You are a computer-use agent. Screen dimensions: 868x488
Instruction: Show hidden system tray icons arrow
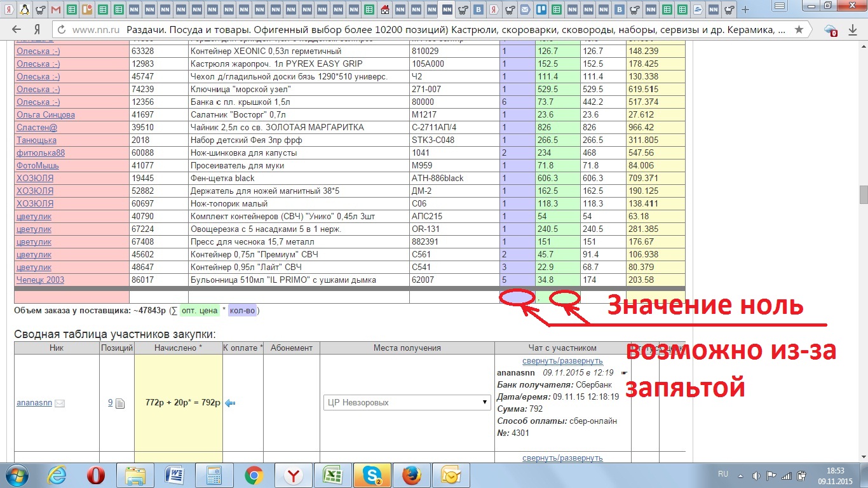click(740, 475)
